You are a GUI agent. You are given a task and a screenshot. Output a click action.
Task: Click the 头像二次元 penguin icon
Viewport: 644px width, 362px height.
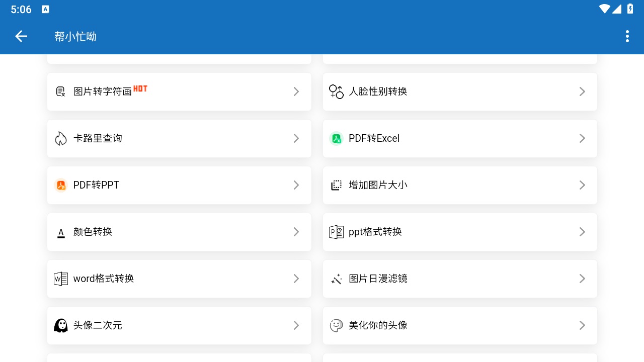[x=60, y=325]
